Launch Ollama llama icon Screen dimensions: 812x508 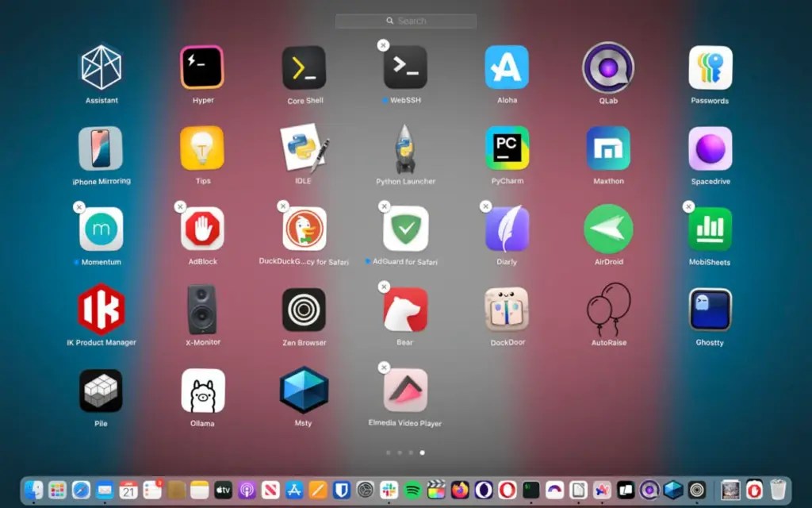(x=203, y=391)
